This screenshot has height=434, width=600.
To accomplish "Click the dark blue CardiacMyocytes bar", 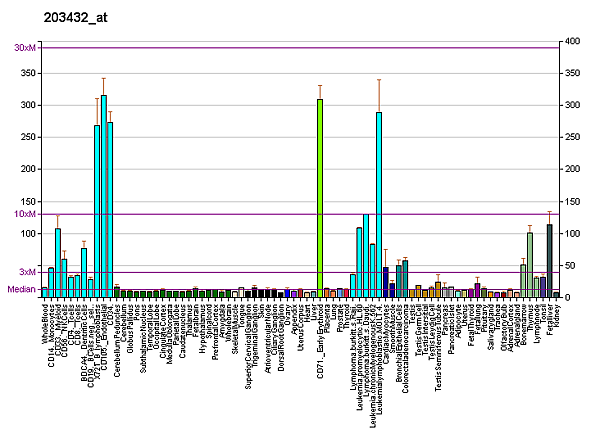I will 386,282.
